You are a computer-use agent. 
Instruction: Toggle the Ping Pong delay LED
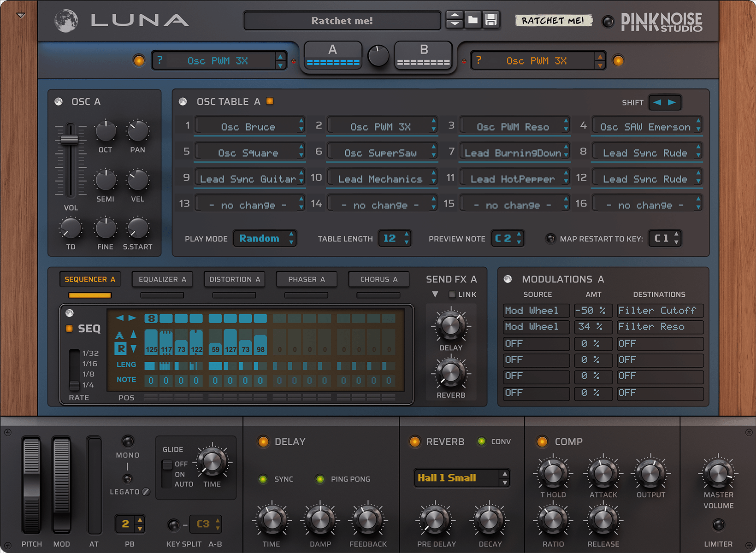(x=320, y=479)
